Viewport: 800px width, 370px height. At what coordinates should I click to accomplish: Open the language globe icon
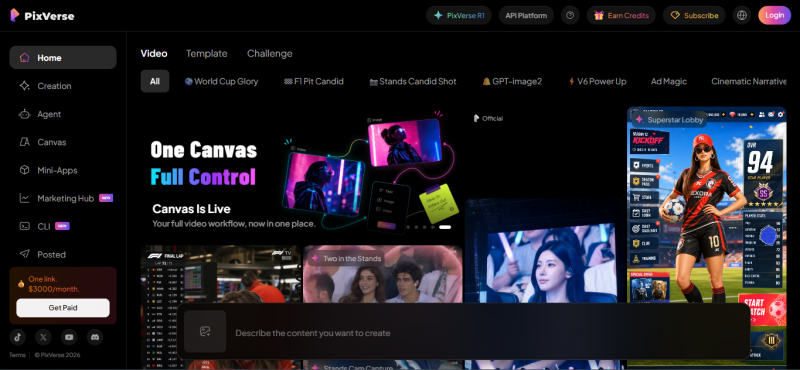[742, 15]
